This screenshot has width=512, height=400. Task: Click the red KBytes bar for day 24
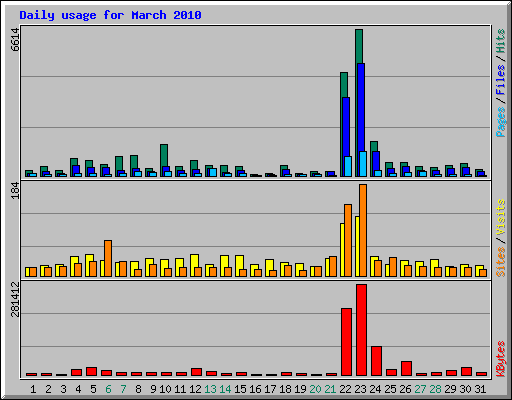tap(376, 361)
